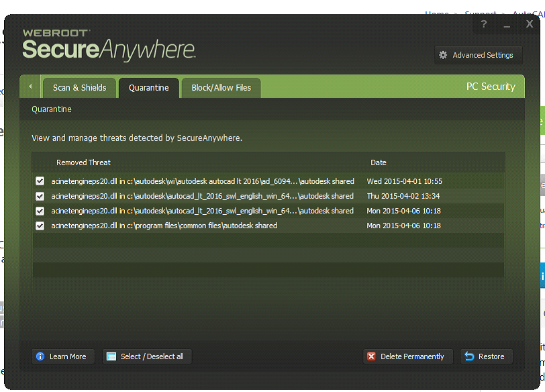Click the Date column header
The image size is (545, 392).
[378, 162]
